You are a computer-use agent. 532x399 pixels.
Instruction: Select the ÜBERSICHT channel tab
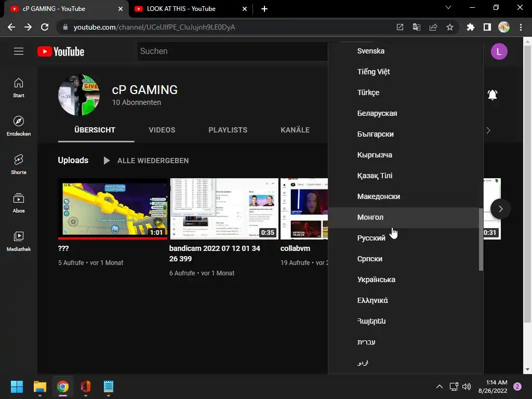[x=95, y=130]
